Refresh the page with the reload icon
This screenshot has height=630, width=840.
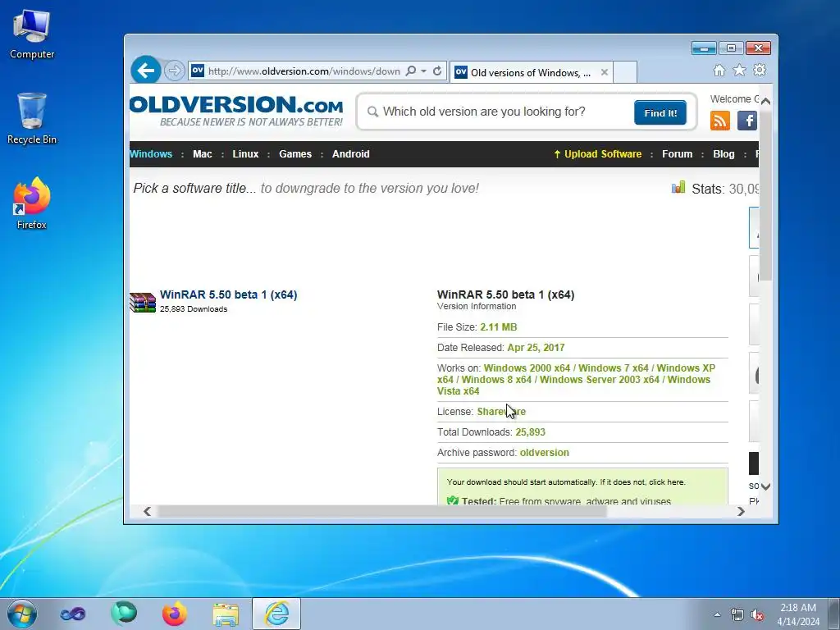coord(437,71)
